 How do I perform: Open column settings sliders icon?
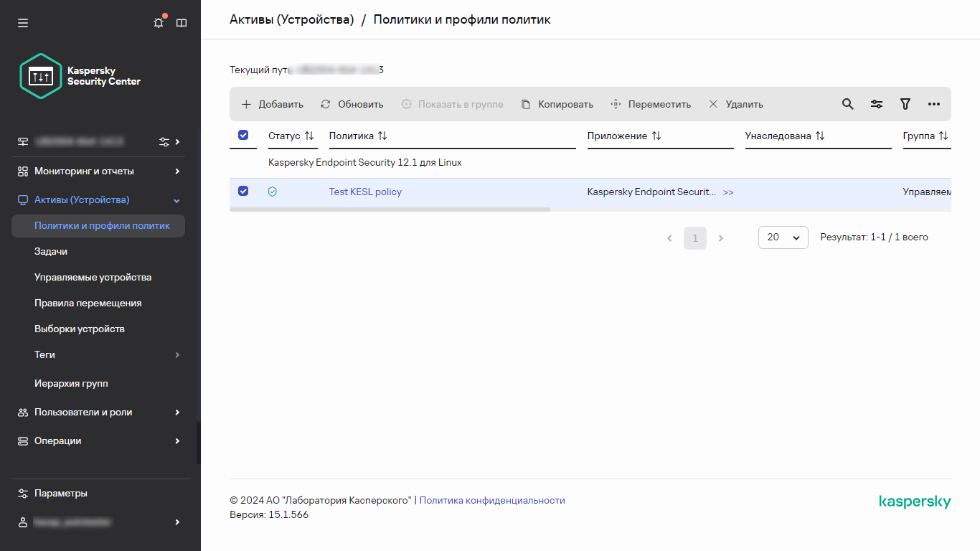(877, 104)
